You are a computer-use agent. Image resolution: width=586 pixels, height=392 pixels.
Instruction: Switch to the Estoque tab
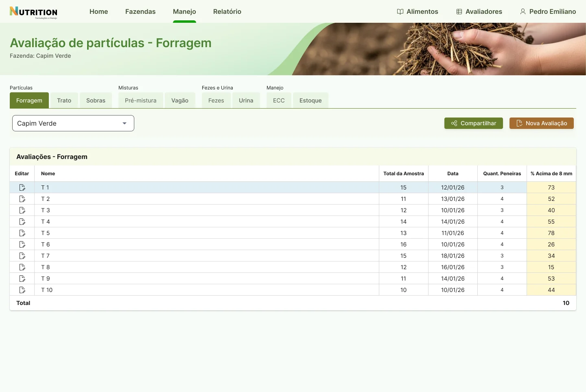coord(310,100)
